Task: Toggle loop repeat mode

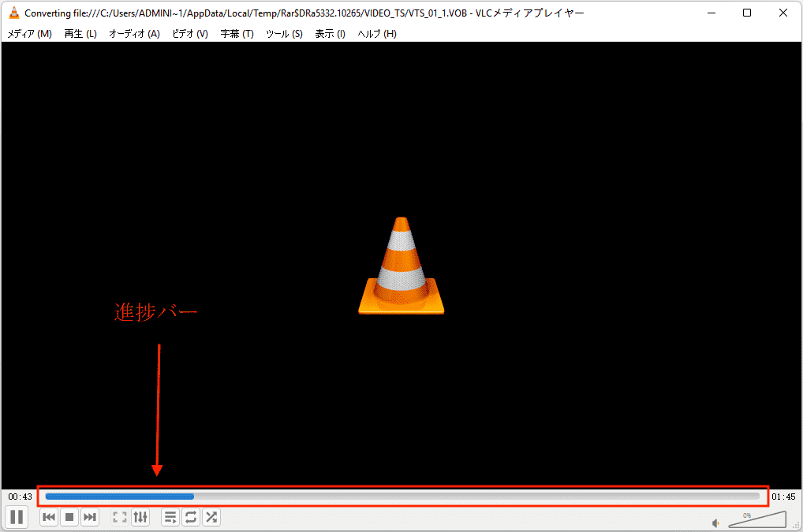Action: click(x=191, y=517)
